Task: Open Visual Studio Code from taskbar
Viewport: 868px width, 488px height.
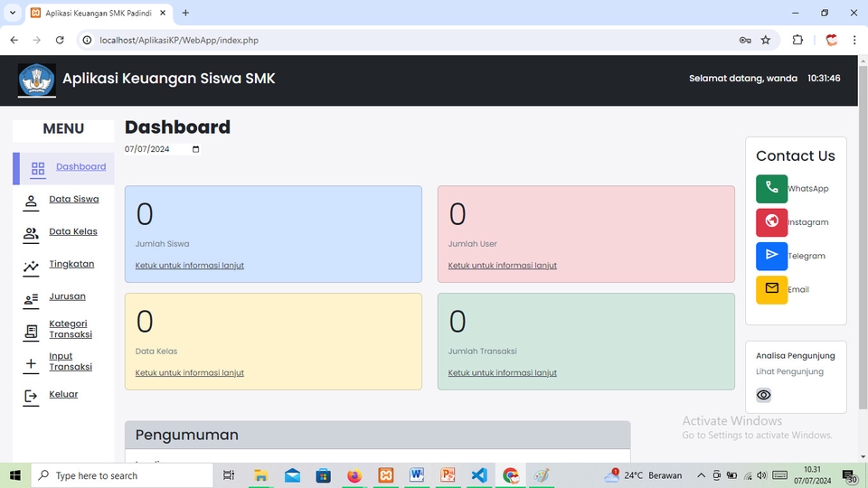Action: click(479, 475)
